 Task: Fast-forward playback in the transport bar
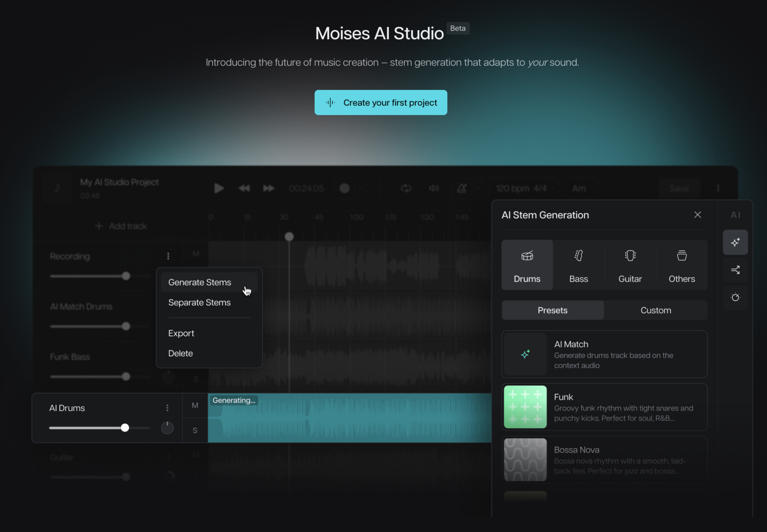coord(269,188)
